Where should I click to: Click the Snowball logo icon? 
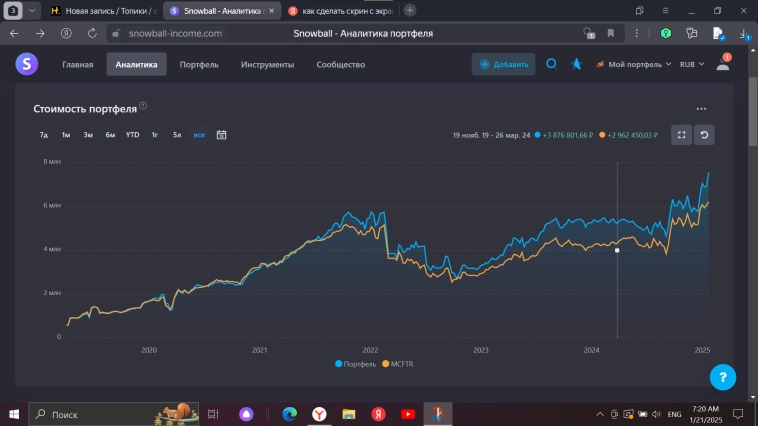coord(26,64)
